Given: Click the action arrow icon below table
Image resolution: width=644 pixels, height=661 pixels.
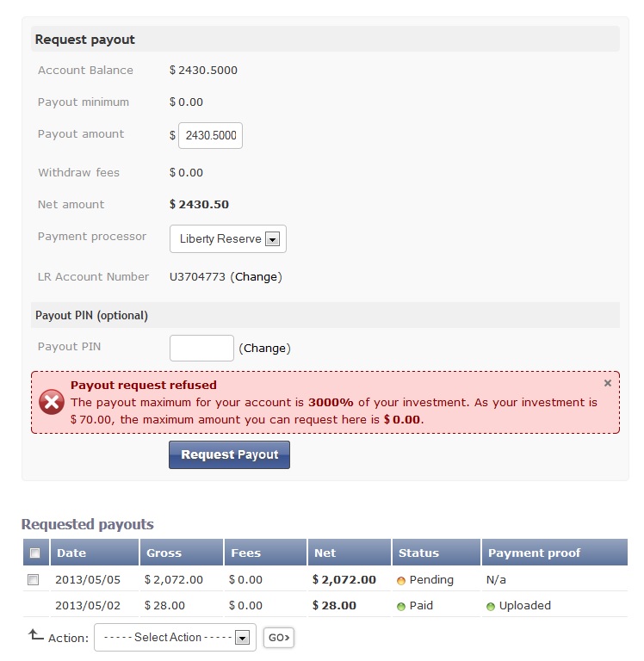Looking at the screenshot, I should coord(36,635).
